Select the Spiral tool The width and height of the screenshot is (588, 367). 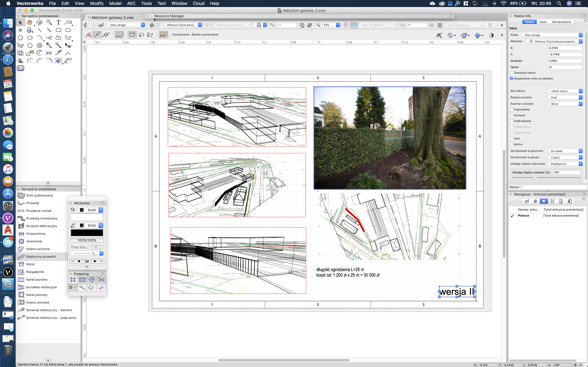coord(39,45)
